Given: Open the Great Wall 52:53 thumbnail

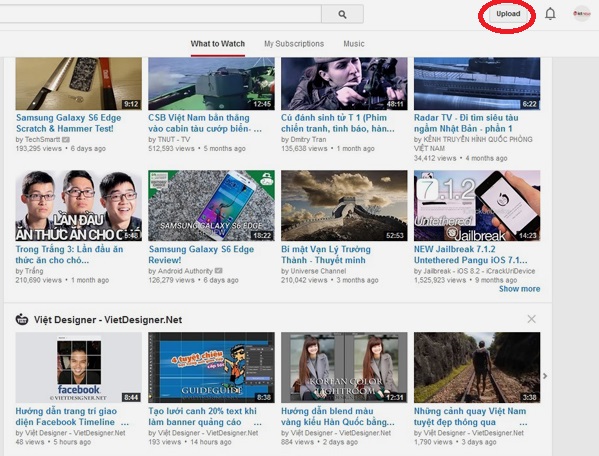Looking at the screenshot, I should (x=344, y=205).
